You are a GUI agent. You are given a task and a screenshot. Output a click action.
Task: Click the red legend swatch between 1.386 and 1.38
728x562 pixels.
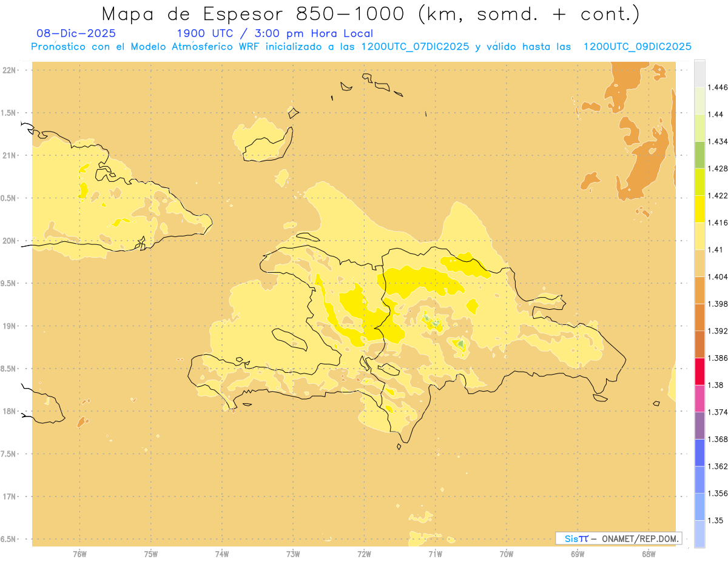699,371
